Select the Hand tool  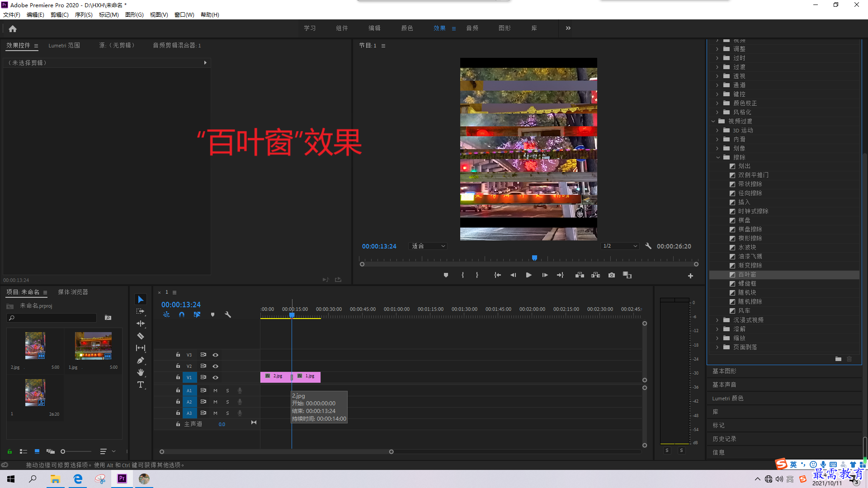coord(141,372)
